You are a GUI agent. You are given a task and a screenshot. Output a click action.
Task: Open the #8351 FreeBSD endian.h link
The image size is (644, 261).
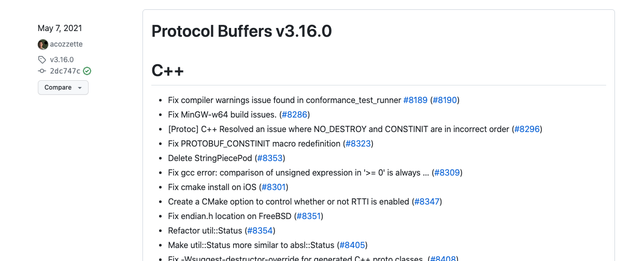(x=309, y=216)
